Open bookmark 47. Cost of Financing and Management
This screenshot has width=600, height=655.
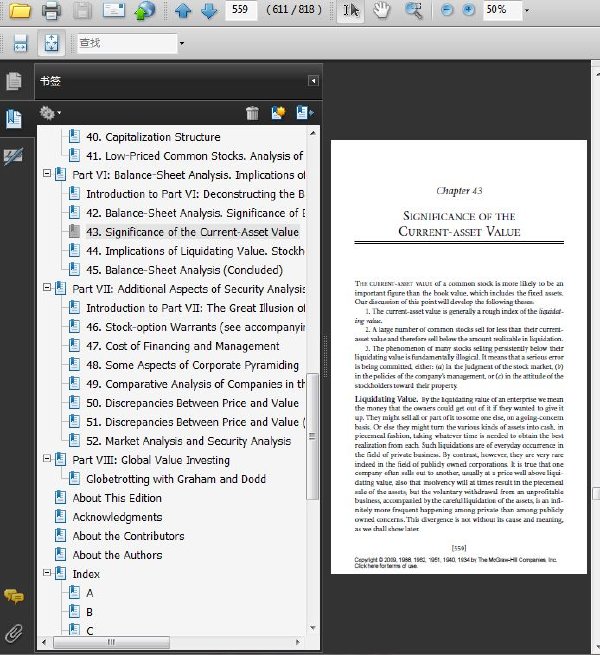(183, 346)
